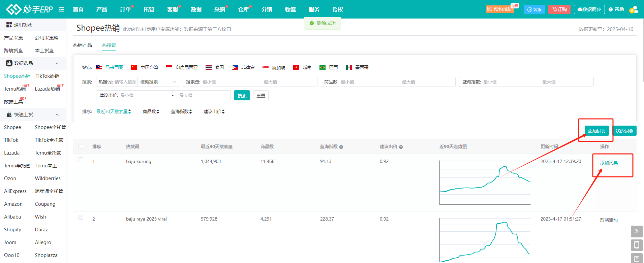644x263 pixels.
Task: Open 我的词典 button
Action: pos(624,131)
